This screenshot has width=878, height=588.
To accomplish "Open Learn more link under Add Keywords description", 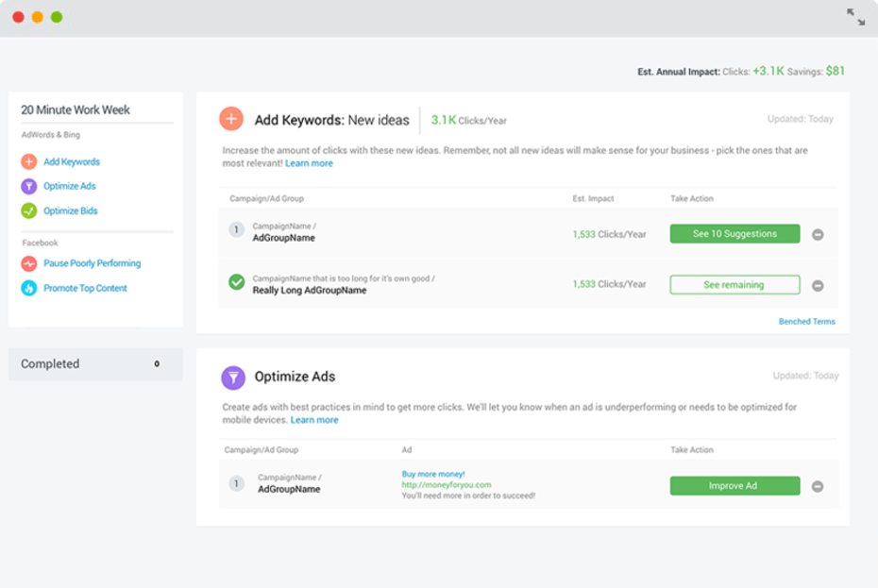I will point(309,163).
